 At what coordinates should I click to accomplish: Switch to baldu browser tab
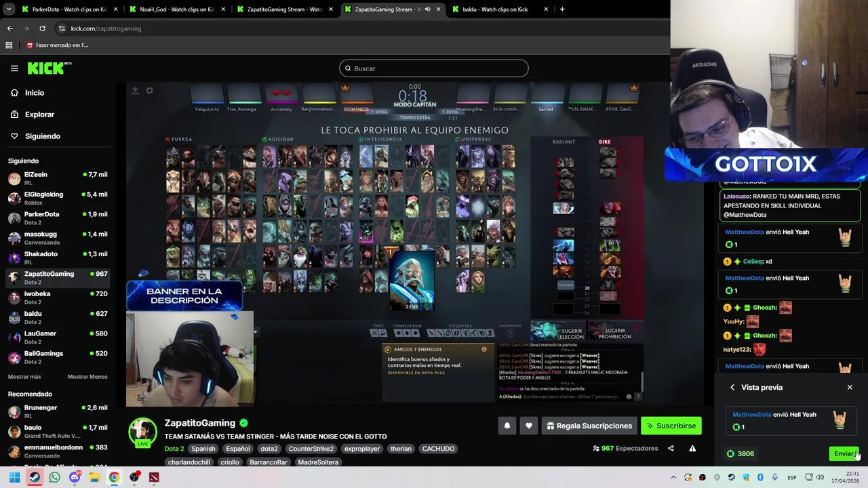click(x=500, y=9)
